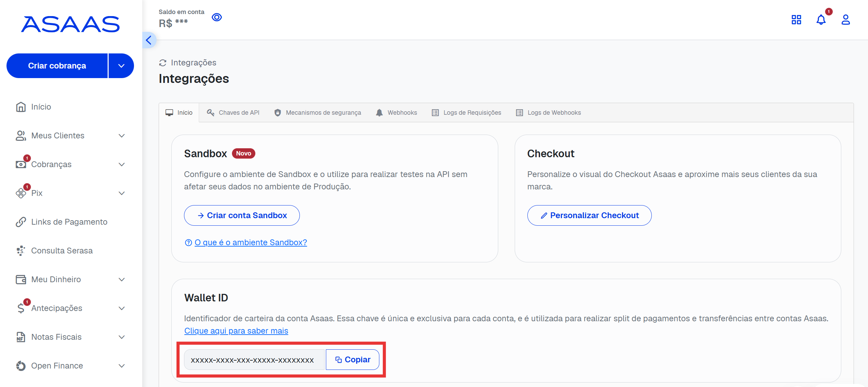
Task: Open the notifications bell icon
Action: click(821, 20)
